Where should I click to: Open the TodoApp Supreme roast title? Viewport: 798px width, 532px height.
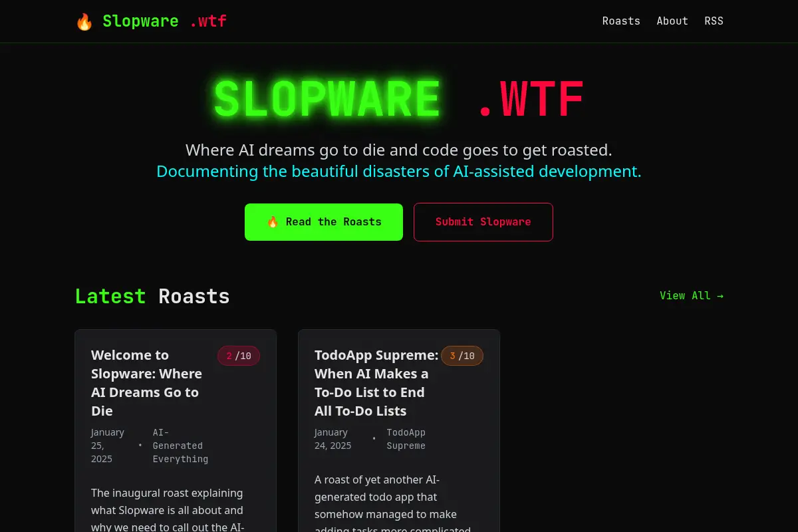point(376,383)
